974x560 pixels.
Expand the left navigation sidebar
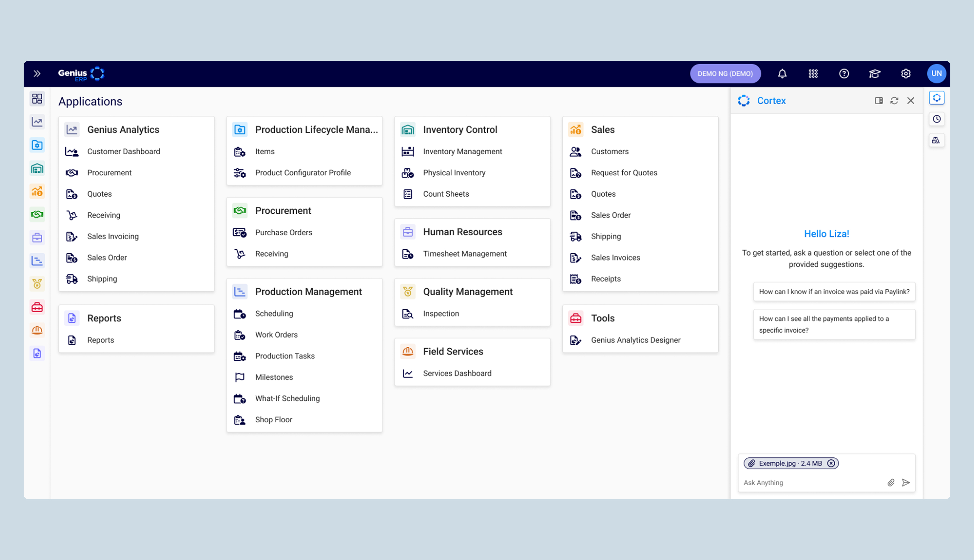[37, 74]
